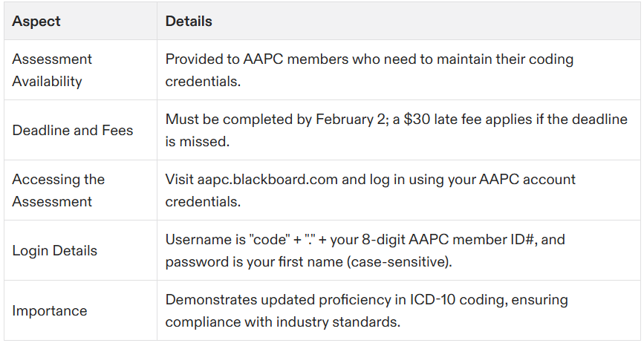
Task: Click the word credentials in availability row
Action: click(x=203, y=81)
